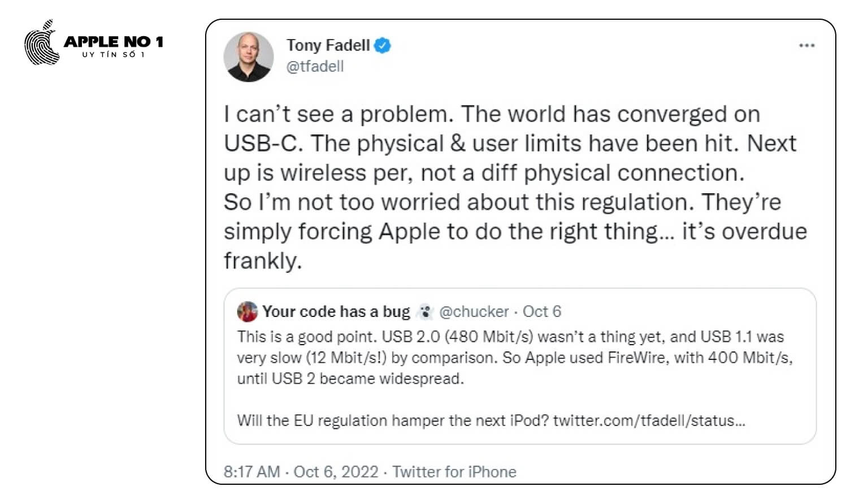
Task: Click the Oct 6, 2022 tweet date
Action: 336,472
